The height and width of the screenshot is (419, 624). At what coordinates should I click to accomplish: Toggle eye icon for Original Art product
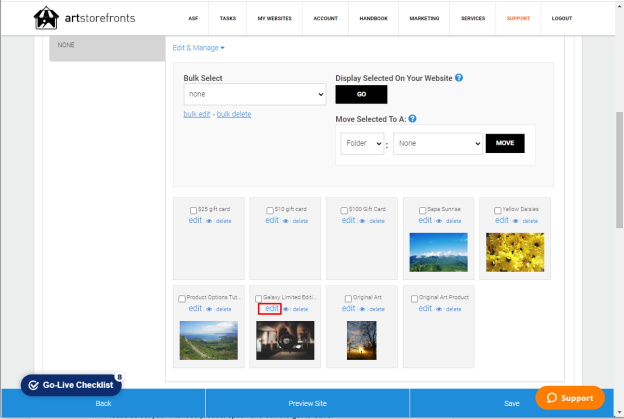362,309
